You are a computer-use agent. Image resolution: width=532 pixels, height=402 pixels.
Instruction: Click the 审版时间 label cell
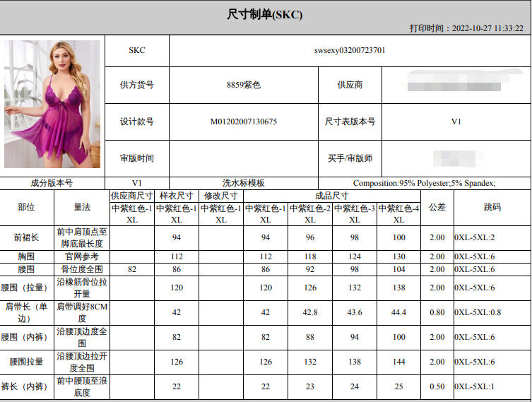(136, 158)
